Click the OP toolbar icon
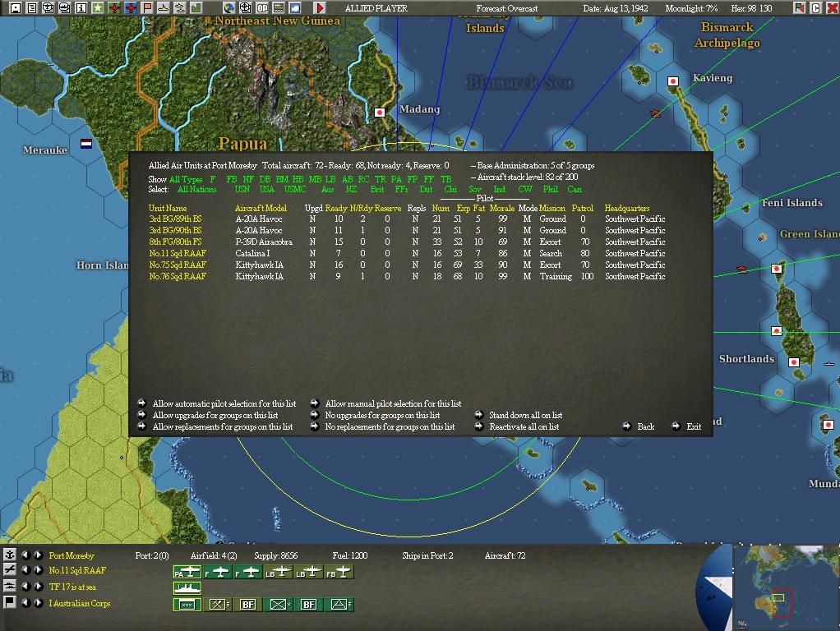The height and width of the screenshot is (631, 840). click(x=262, y=8)
